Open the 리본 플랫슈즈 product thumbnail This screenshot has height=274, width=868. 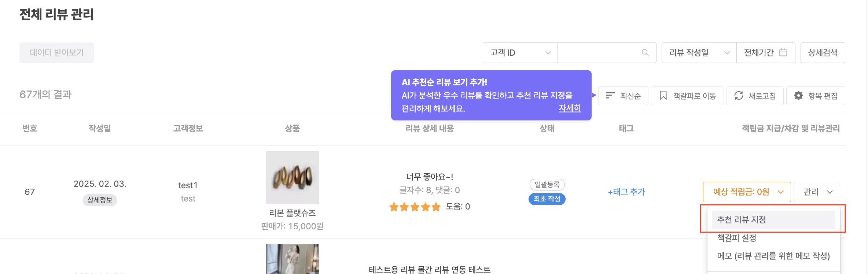coord(292,178)
